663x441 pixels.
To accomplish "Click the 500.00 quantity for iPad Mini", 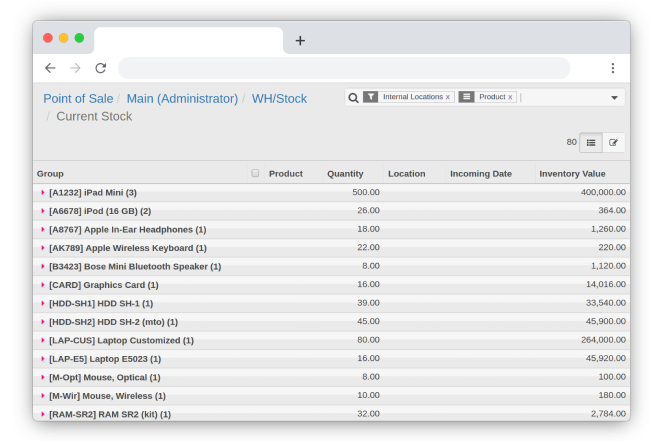I will (x=366, y=192).
